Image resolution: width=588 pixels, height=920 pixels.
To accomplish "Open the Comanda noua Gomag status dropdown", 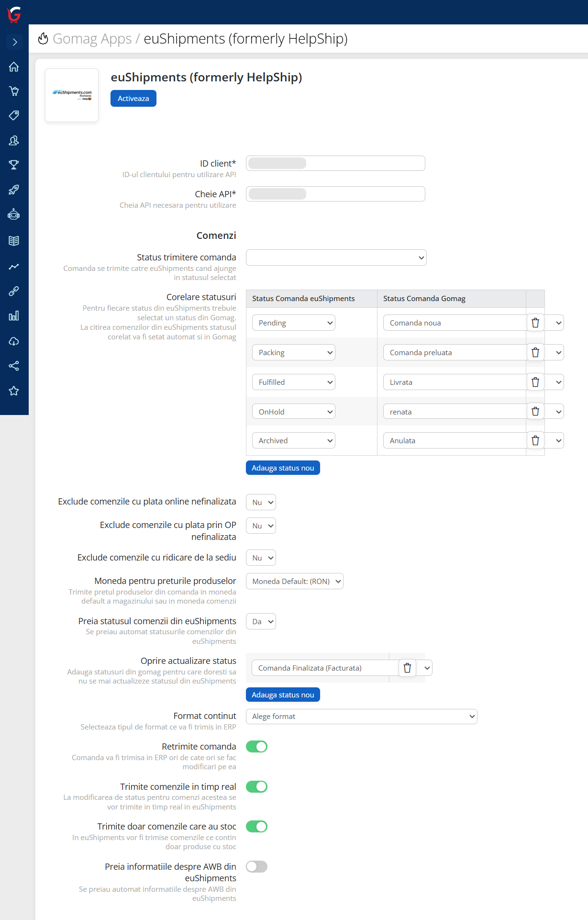I will tap(474, 323).
